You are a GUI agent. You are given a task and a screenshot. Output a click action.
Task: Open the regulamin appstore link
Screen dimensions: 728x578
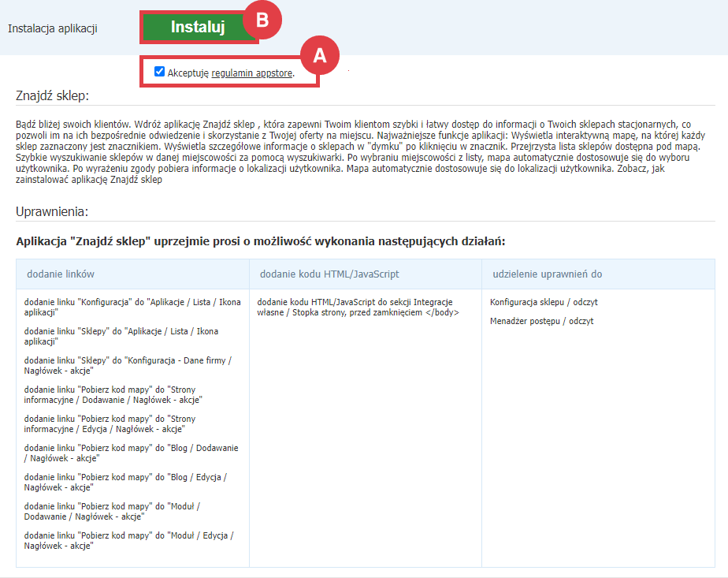coord(252,73)
